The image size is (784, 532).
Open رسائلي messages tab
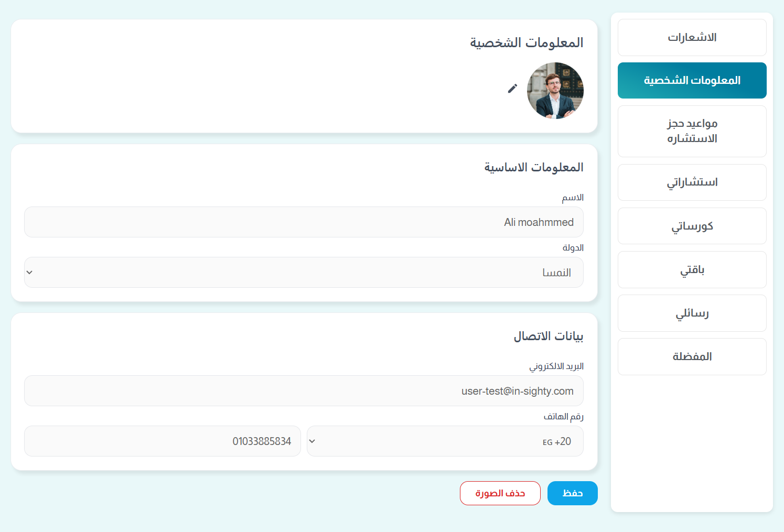[x=692, y=313]
